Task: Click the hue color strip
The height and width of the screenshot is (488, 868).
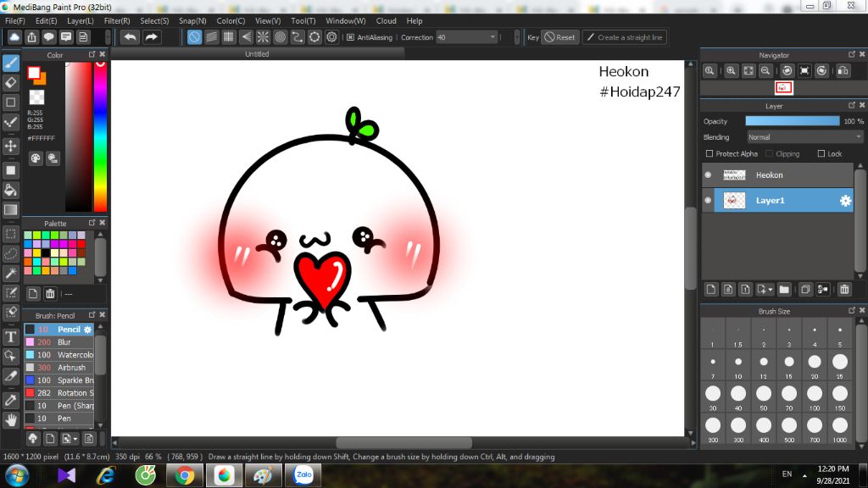Action: 100,136
